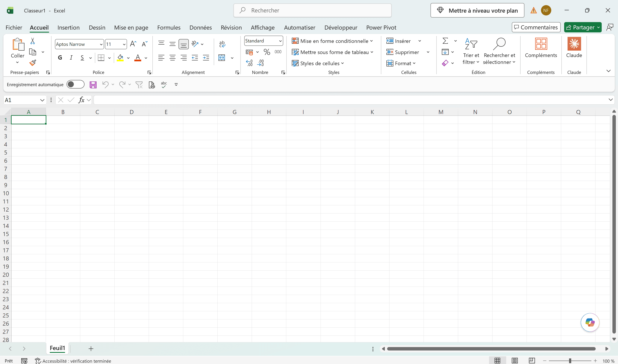This screenshot has height=364, width=618.
Task: Expand the formula bar chevron
Action: click(610, 100)
